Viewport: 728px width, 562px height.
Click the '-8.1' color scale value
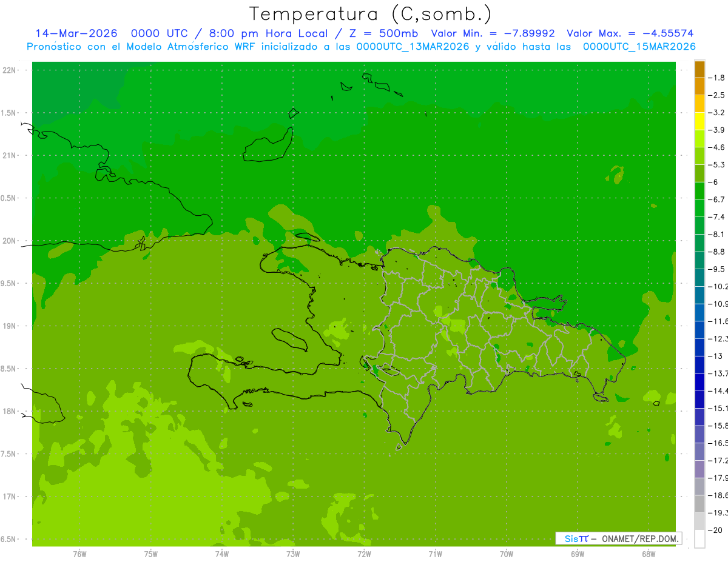point(716,234)
